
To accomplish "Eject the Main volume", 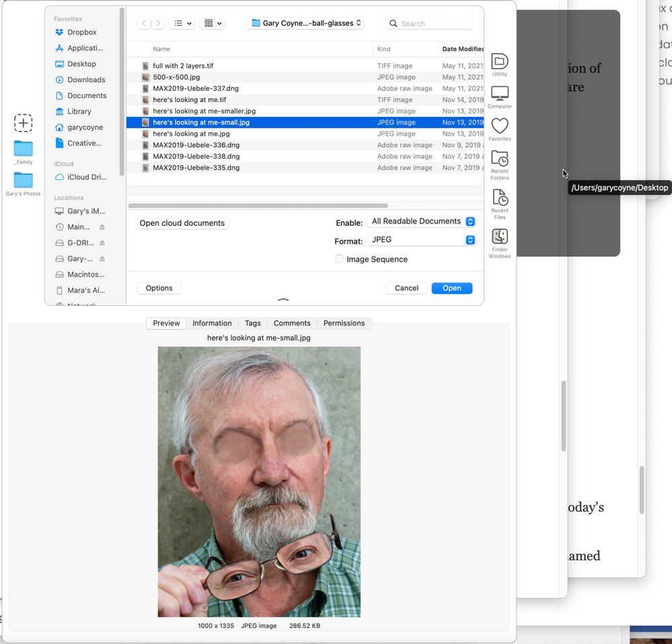I will (x=102, y=227).
